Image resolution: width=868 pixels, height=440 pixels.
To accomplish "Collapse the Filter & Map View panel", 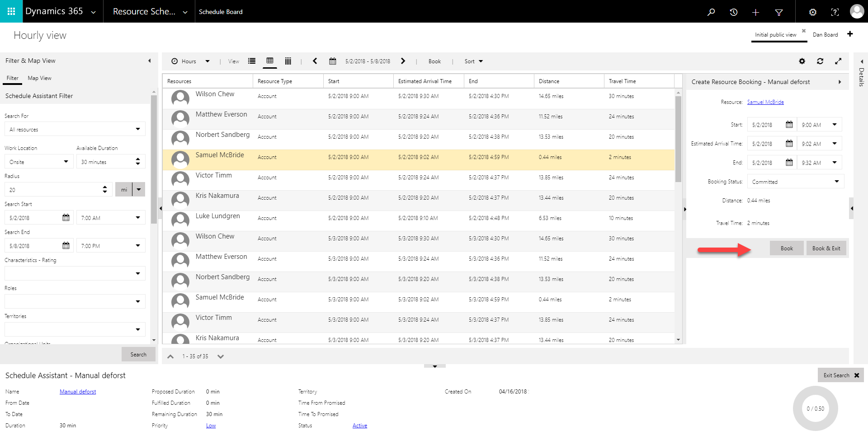I will point(150,61).
